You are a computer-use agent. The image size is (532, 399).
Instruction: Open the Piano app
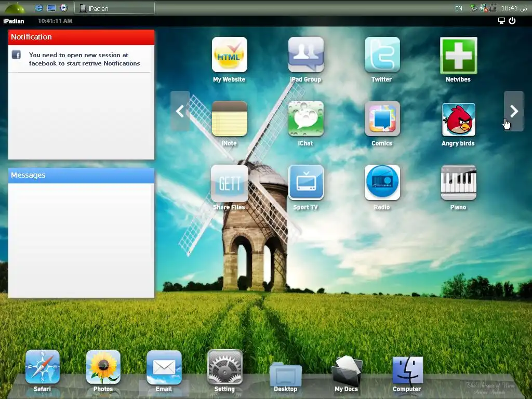458,182
